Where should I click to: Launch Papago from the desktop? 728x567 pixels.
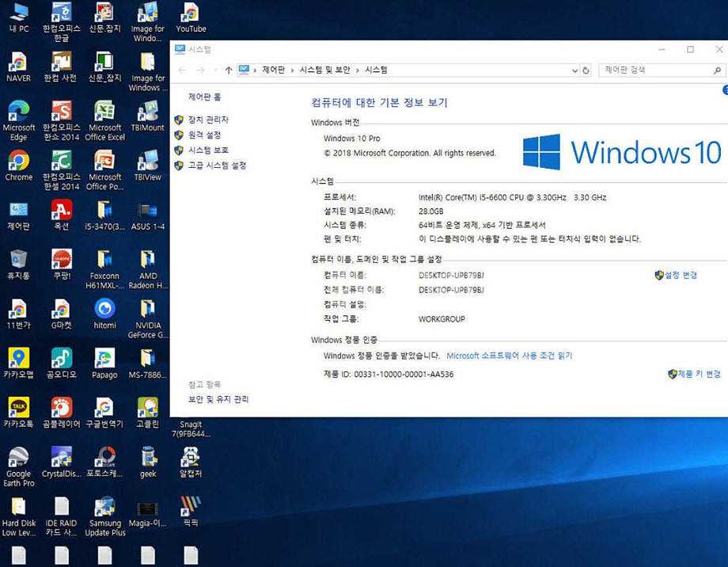[105, 363]
